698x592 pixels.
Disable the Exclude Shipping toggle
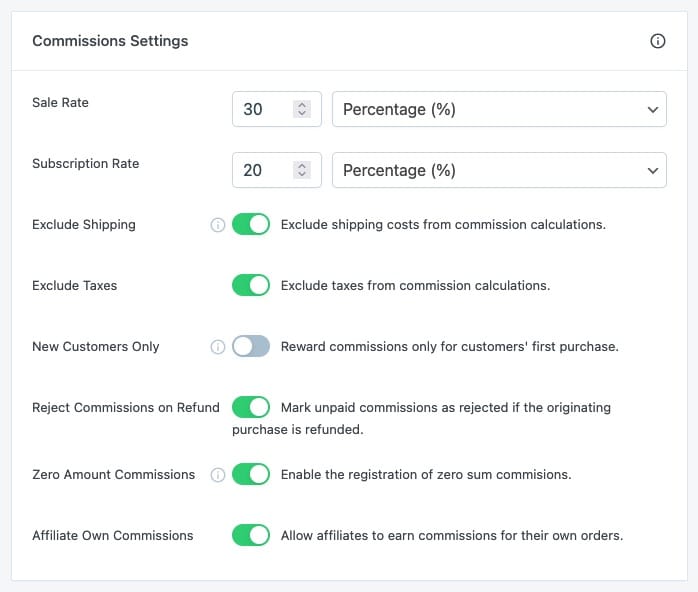click(x=251, y=224)
